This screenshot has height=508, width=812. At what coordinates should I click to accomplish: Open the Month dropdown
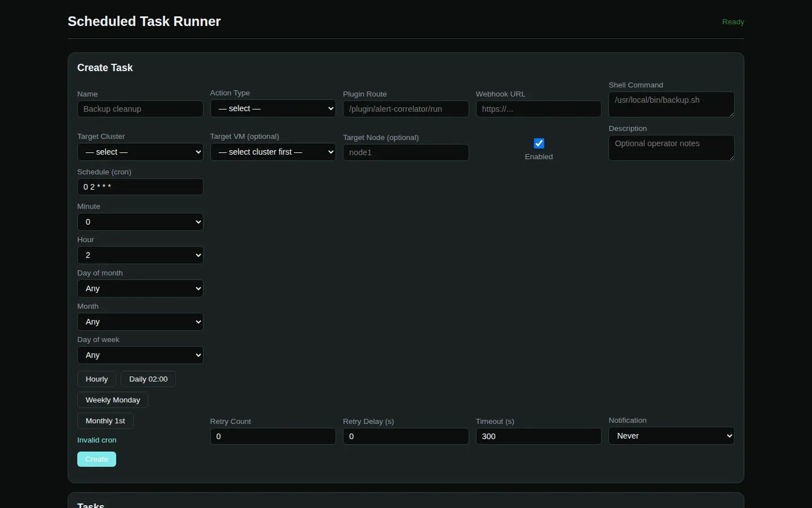coord(140,322)
